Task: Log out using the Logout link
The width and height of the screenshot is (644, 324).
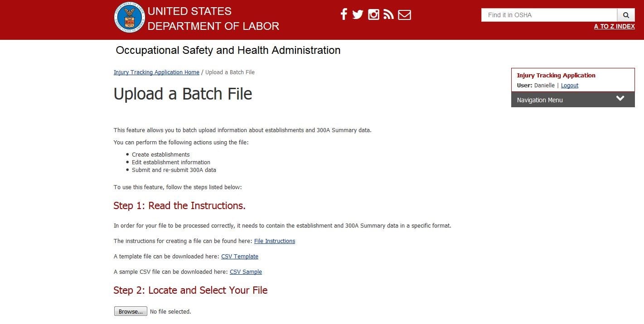Action: pyautogui.click(x=570, y=86)
